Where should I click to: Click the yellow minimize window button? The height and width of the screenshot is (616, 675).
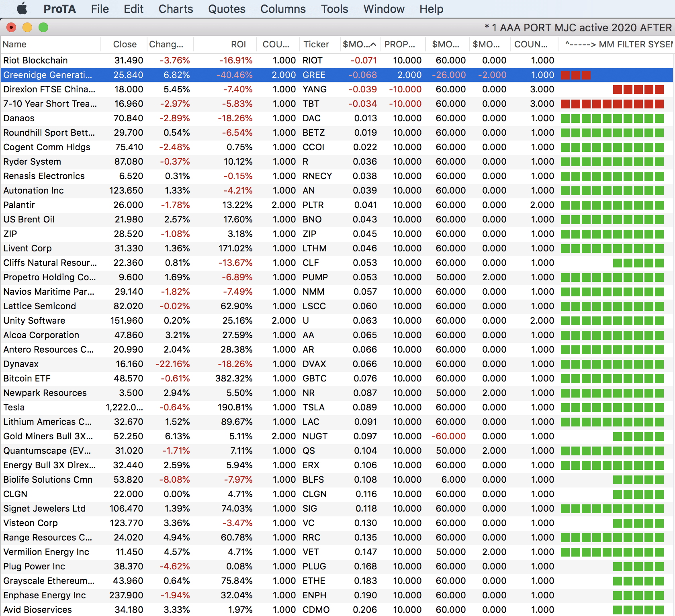(x=27, y=27)
